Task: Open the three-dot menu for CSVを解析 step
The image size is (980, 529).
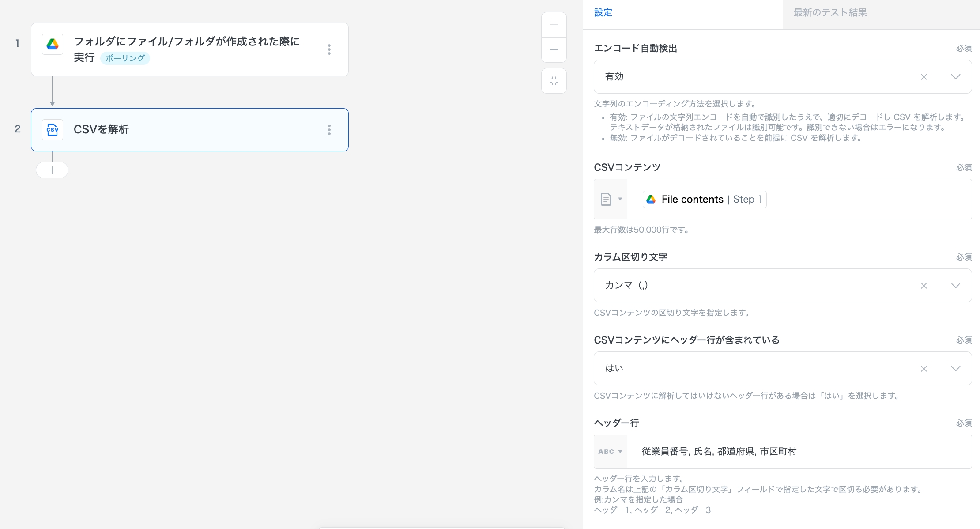Action: [x=329, y=130]
